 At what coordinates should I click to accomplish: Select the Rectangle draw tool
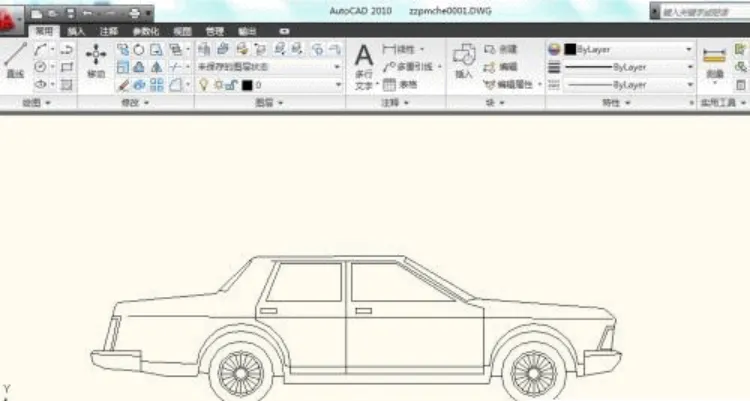(67, 67)
